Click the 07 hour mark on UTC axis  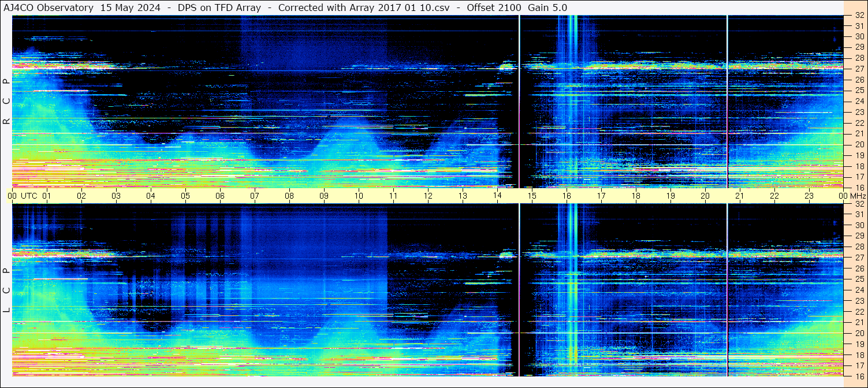click(x=255, y=196)
